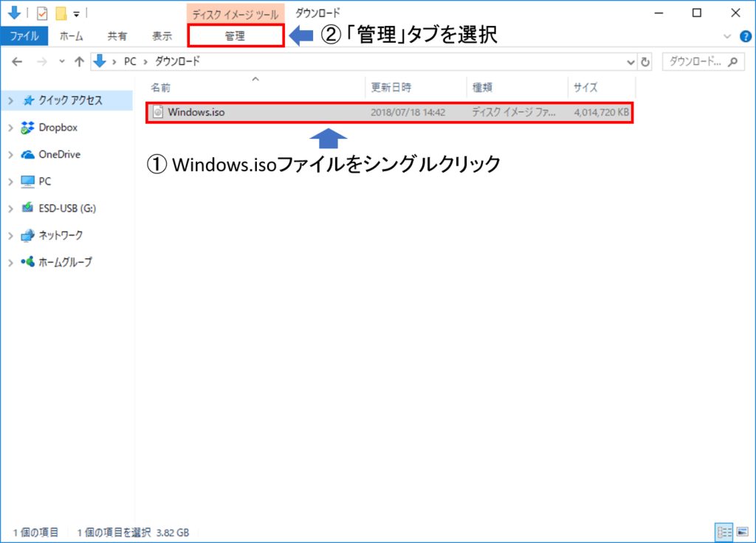Switch to the ホーム ribbon tab
The image size is (756, 543).
tap(72, 36)
